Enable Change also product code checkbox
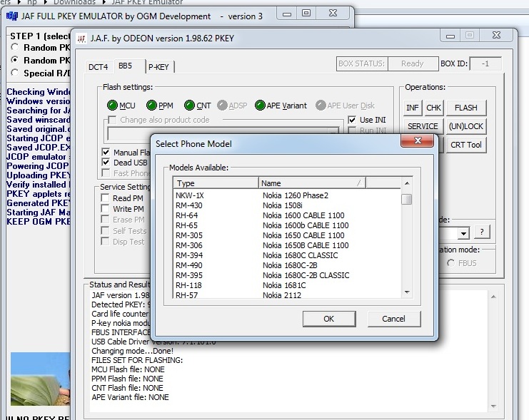The width and height of the screenshot is (529, 420). [x=111, y=120]
